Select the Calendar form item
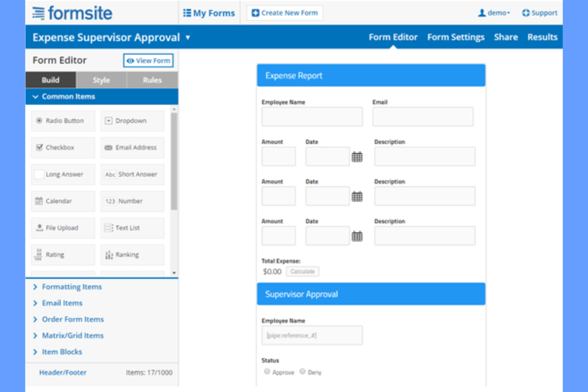The width and height of the screenshot is (588, 392). click(x=62, y=201)
